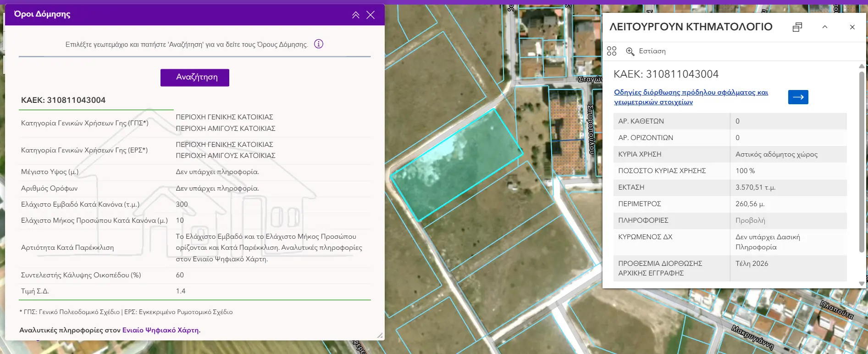Collapse the Όροι Δόμησης panel with double chevron
868x354 pixels.
[x=355, y=15]
